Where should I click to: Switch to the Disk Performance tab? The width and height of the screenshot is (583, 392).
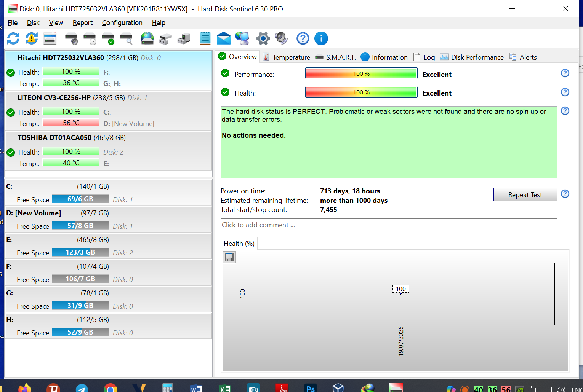pyautogui.click(x=472, y=57)
